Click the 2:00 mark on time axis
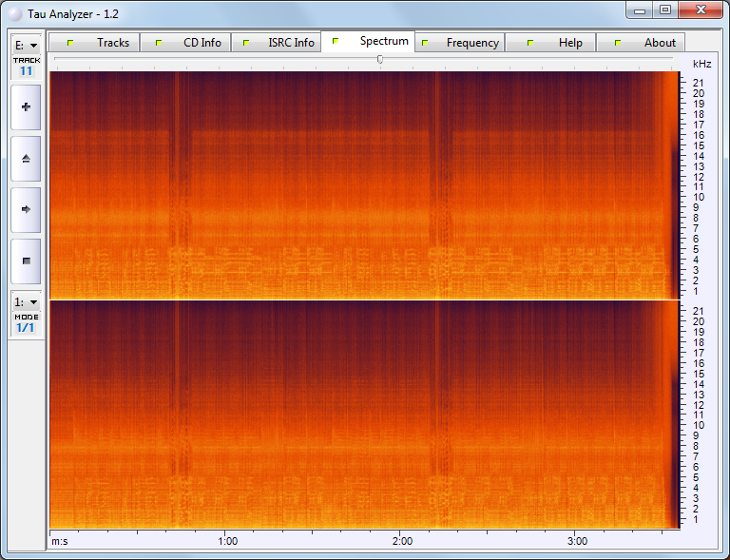730x560 pixels. coord(402,541)
